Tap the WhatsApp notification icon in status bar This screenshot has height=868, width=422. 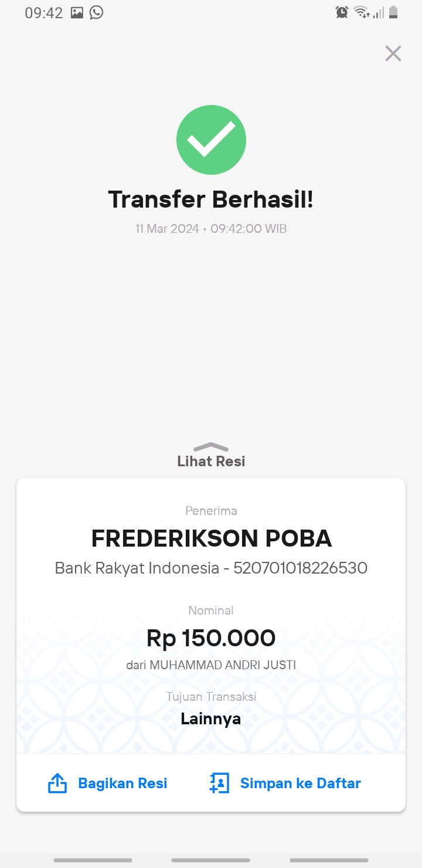(x=96, y=12)
